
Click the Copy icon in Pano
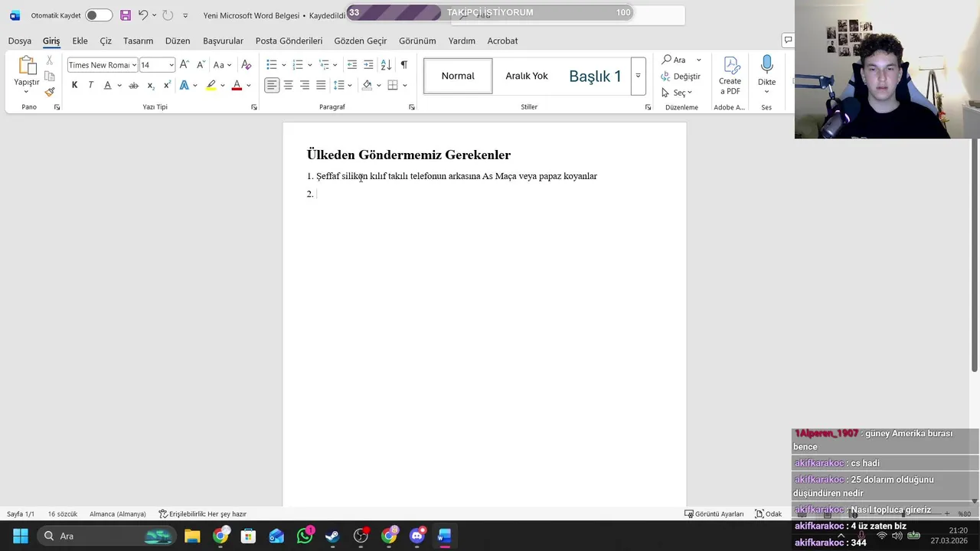50,76
